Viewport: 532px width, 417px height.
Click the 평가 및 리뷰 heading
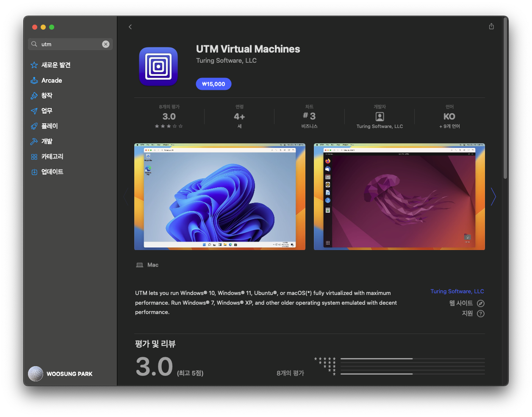tap(155, 344)
